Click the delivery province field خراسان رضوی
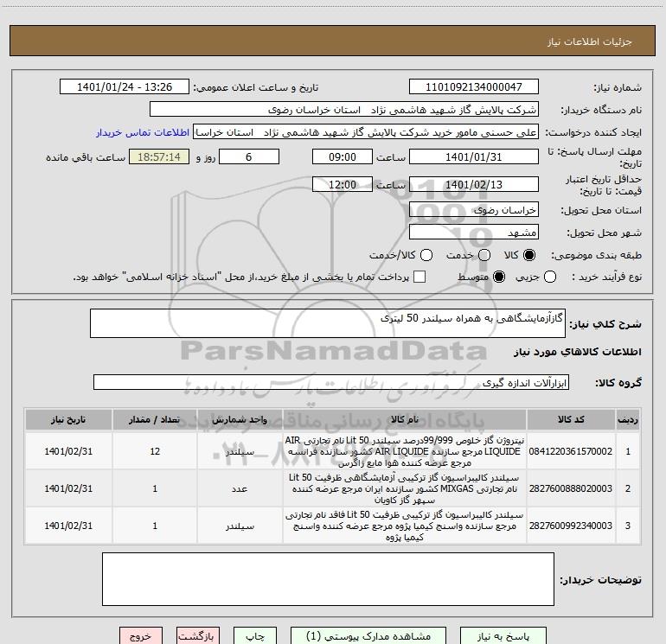 pos(474,210)
